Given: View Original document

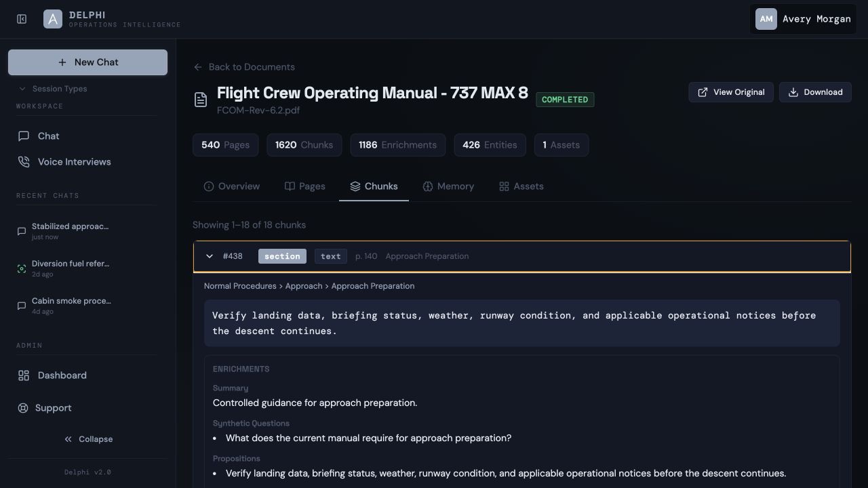Looking at the screenshot, I should pyautogui.click(x=731, y=92).
